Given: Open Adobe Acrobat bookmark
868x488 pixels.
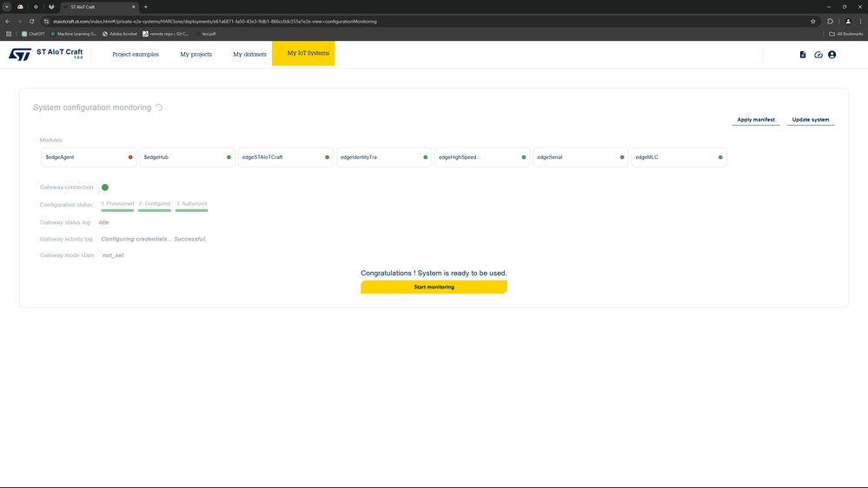Looking at the screenshot, I should tap(120, 34).
